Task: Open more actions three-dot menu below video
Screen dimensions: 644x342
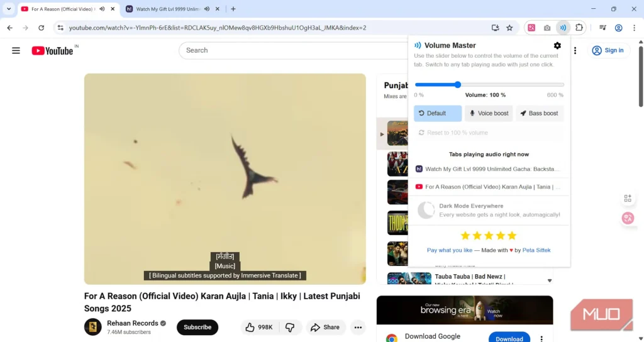Action: pos(358,328)
